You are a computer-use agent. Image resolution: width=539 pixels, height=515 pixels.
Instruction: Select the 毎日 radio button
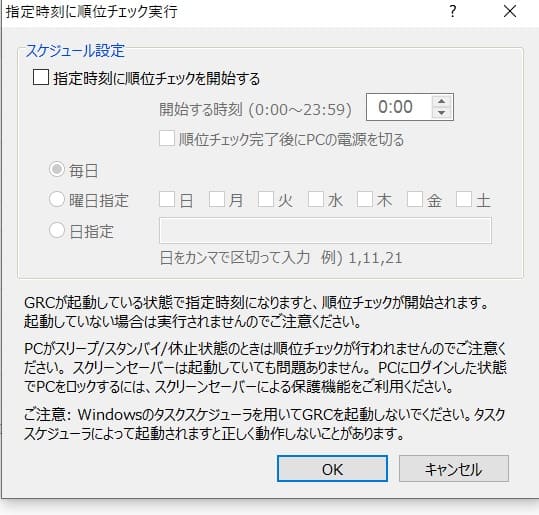tap(57, 169)
